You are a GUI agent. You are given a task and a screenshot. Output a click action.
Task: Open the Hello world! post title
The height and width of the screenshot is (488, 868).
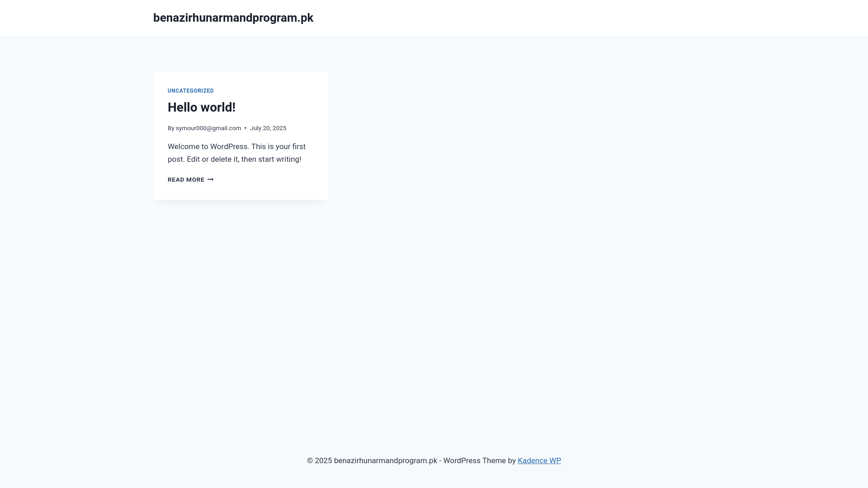202,107
